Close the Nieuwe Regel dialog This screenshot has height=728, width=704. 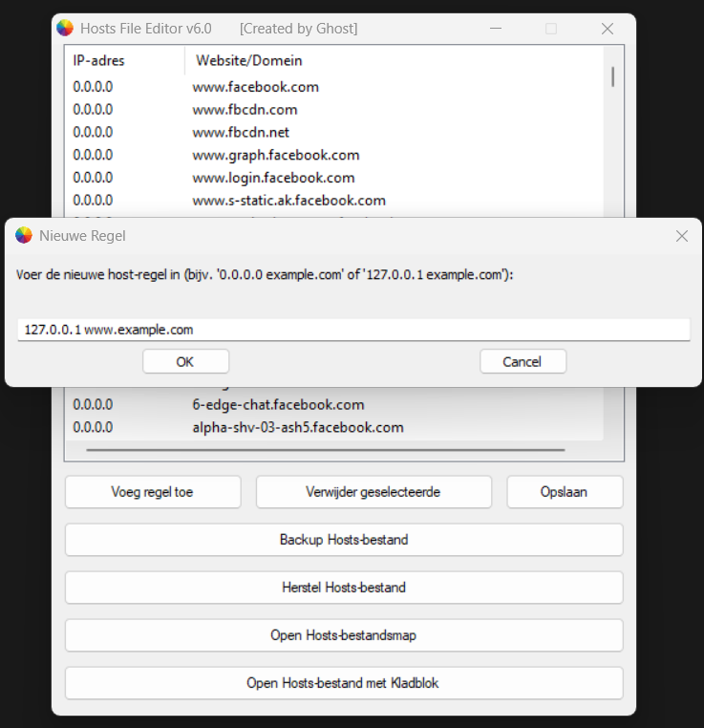pos(682,236)
